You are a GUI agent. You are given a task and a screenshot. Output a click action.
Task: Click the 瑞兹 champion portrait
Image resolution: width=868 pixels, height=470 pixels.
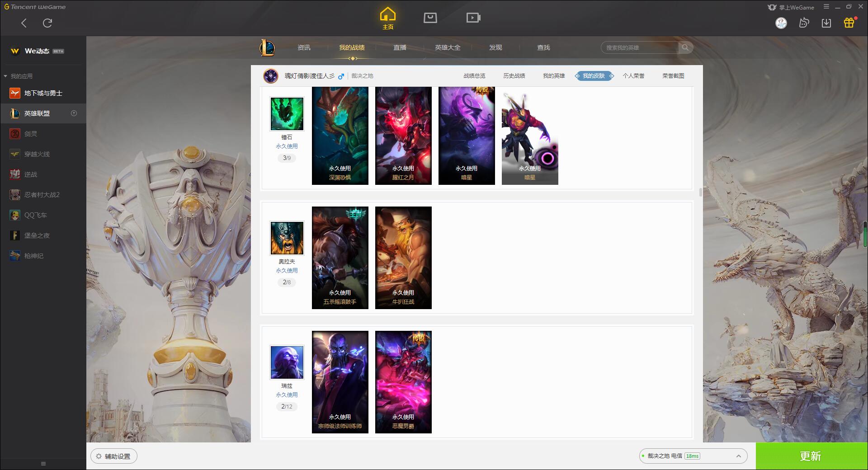coord(287,362)
